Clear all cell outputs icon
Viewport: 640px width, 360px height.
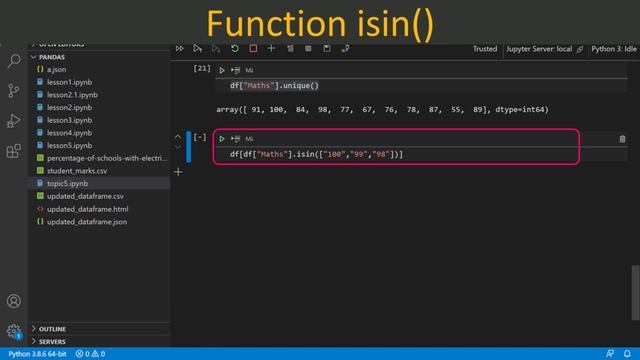tap(290, 49)
